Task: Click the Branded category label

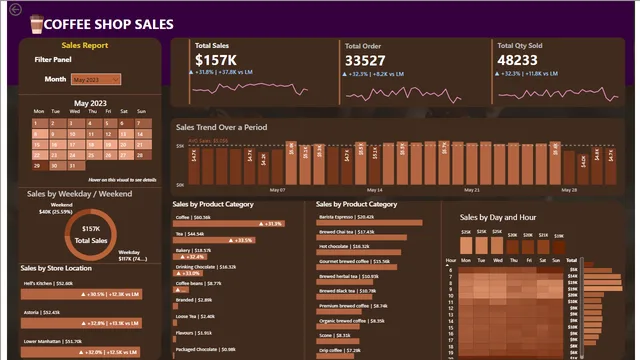Action: tap(194, 300)
